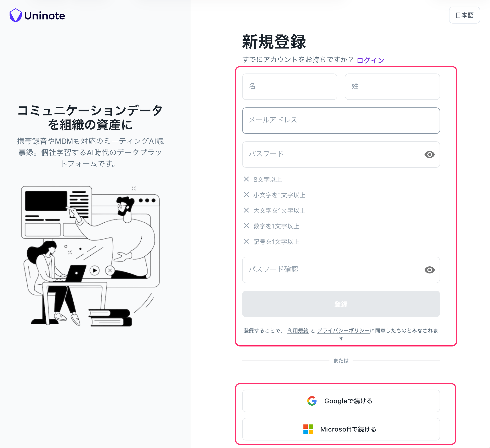The height and width of the screenshot is (448, 490).
Task: Click the すでにアカウントをお持ちですか text
Action: (x=298, y=60)
